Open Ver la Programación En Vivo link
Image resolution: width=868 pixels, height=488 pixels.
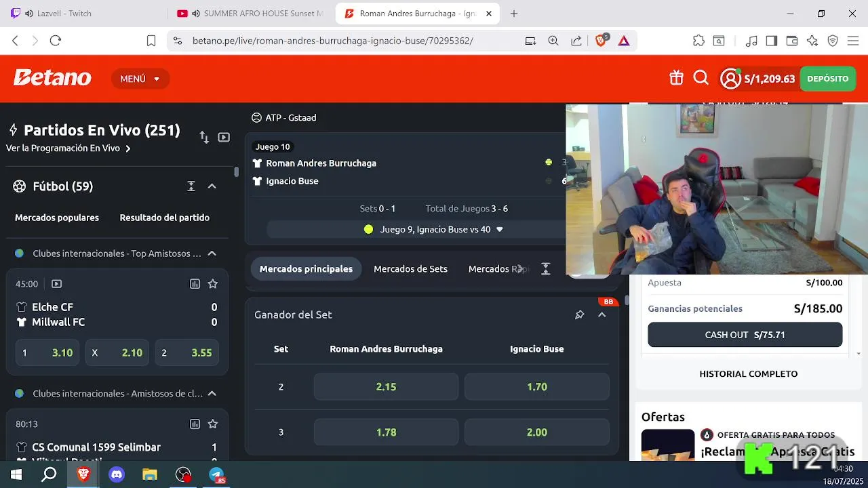(68, 148)
